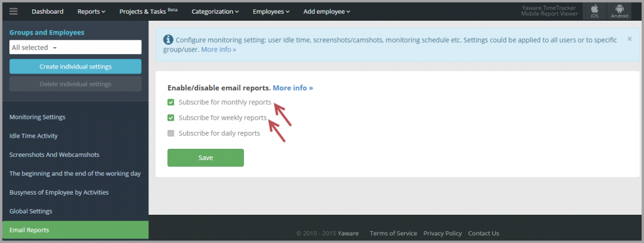Open beginning and end of working day settings
This screenshot has height=243, width=644.
75,174
